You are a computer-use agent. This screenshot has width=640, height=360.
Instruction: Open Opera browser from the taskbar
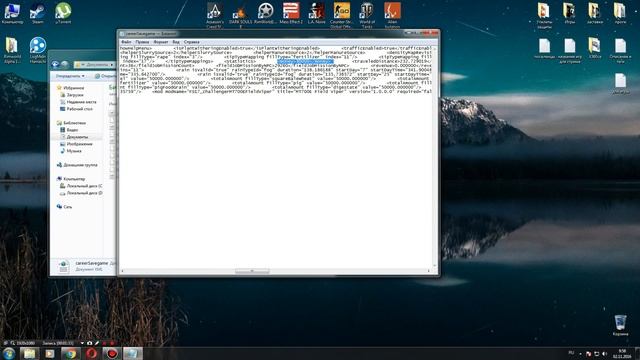(91, 353)
